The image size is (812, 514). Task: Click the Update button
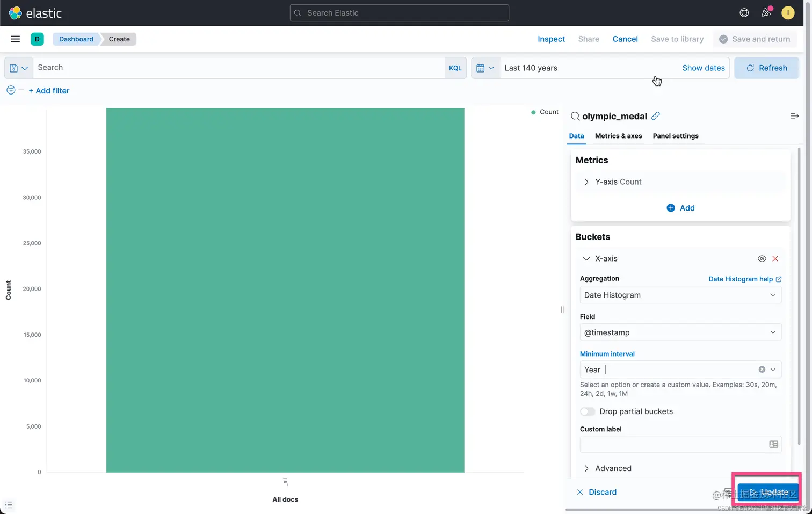click(x=767, y=492)
